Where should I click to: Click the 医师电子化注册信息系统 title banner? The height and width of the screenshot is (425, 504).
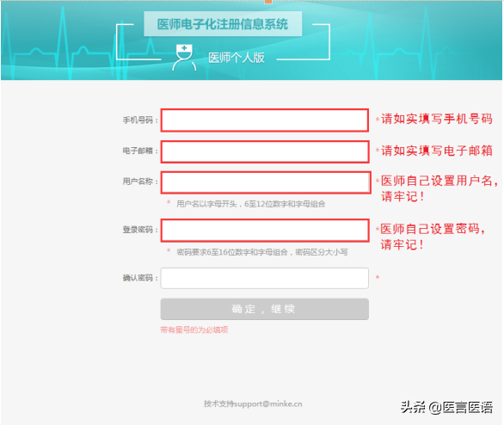[223, 24]
